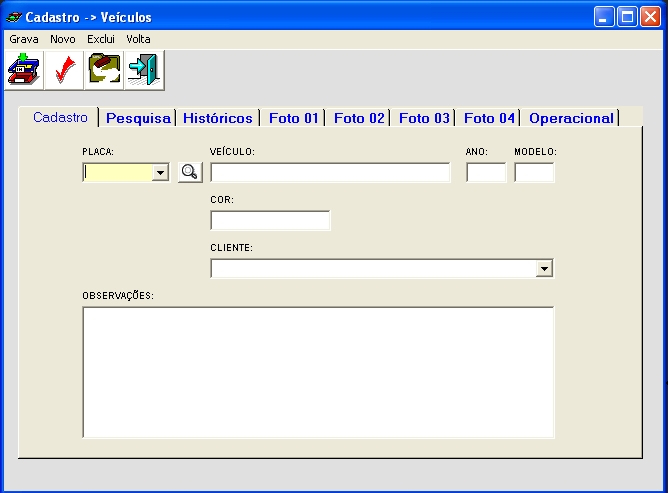Image resolution: width=668 pixels, height=493 pixels.
Task: Open the Exclui menu in the menu bar
Action: click(101, 38)
